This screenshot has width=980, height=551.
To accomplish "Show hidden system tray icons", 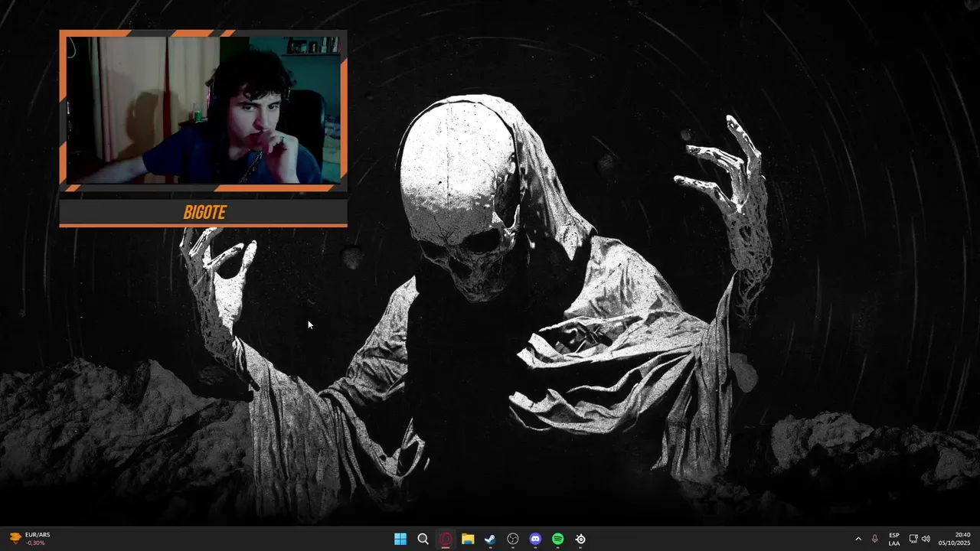I will 857,539.
